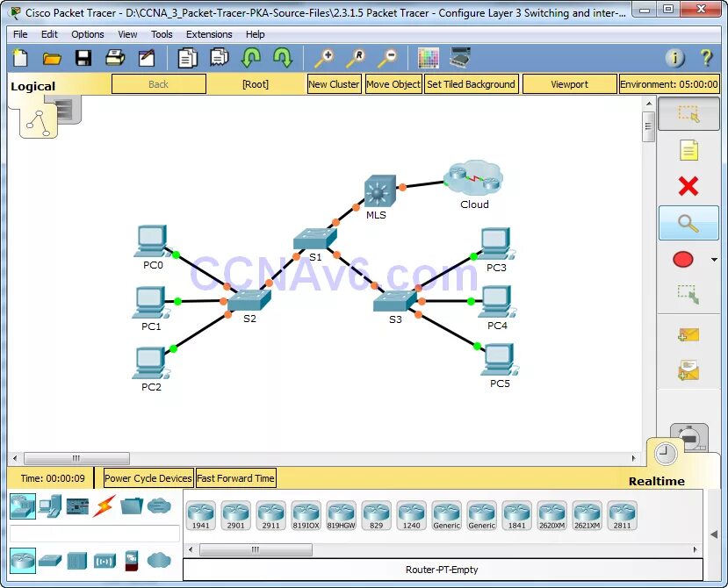
Task: Open the Activity Wizard icon
Action: [147, 59]
